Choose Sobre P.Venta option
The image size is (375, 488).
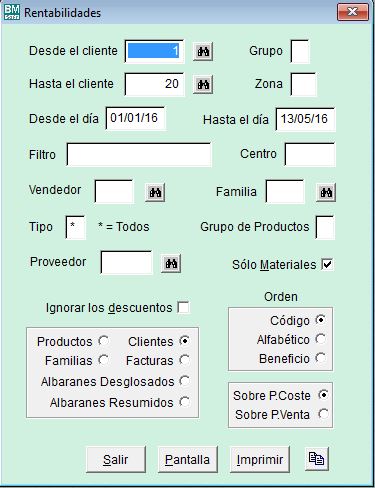coord(323,414)
